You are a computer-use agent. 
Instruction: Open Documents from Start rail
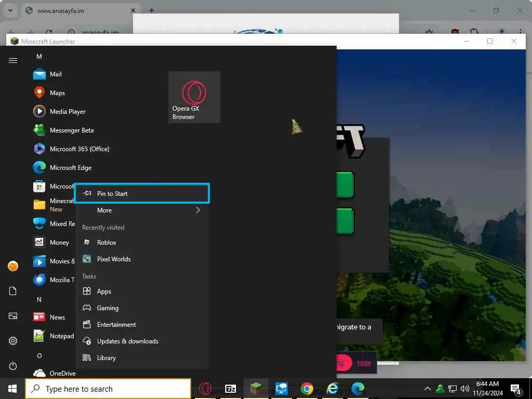point(13,291)
